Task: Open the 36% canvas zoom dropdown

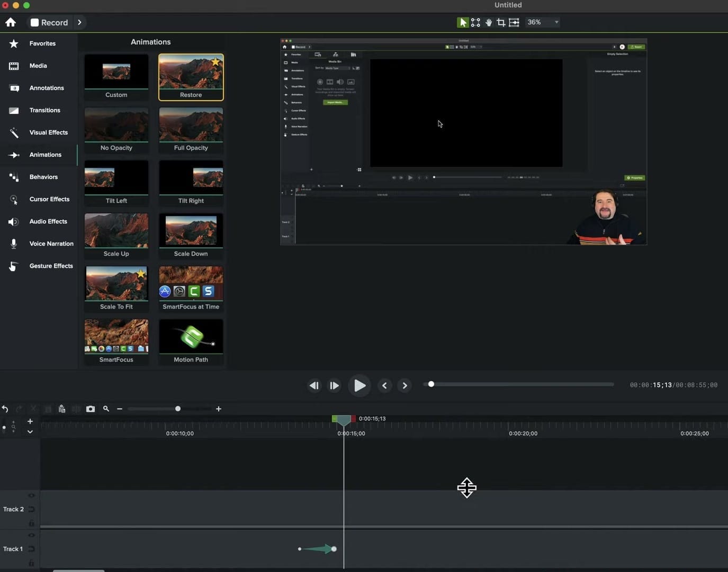Action: tap(541, 22)
